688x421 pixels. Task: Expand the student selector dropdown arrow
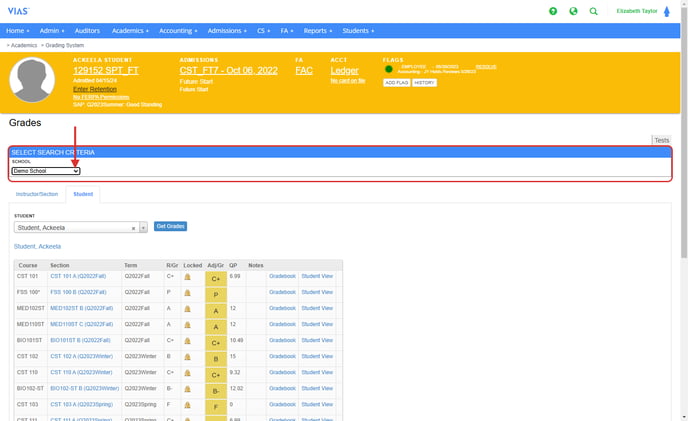(x=143, y=228)
